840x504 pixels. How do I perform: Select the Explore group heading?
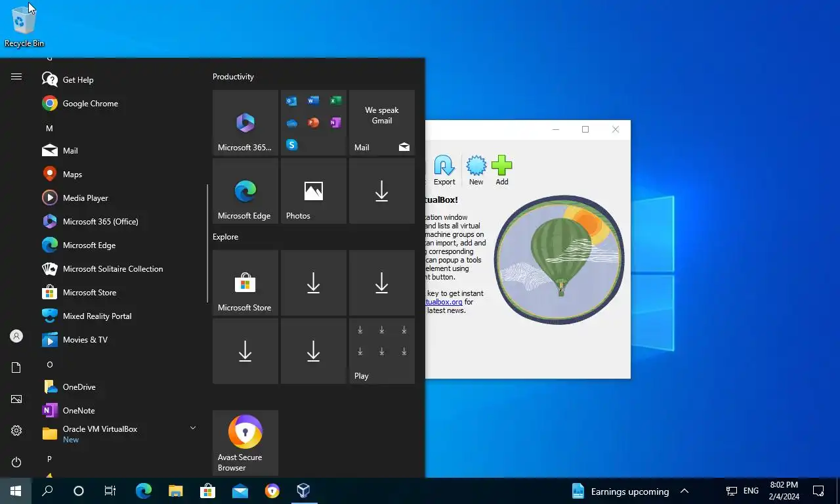[x=225, y=237]
